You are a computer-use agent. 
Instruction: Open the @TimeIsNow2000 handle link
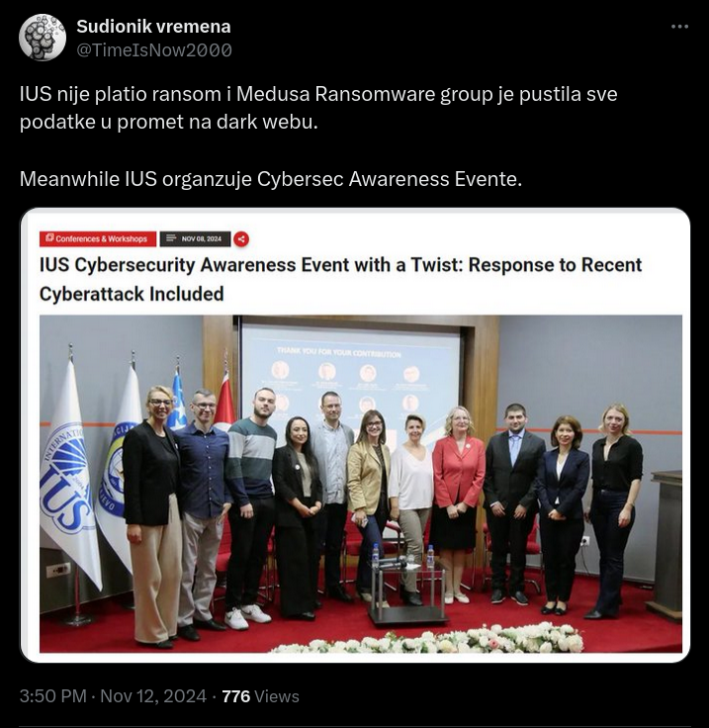pos(154,50)
